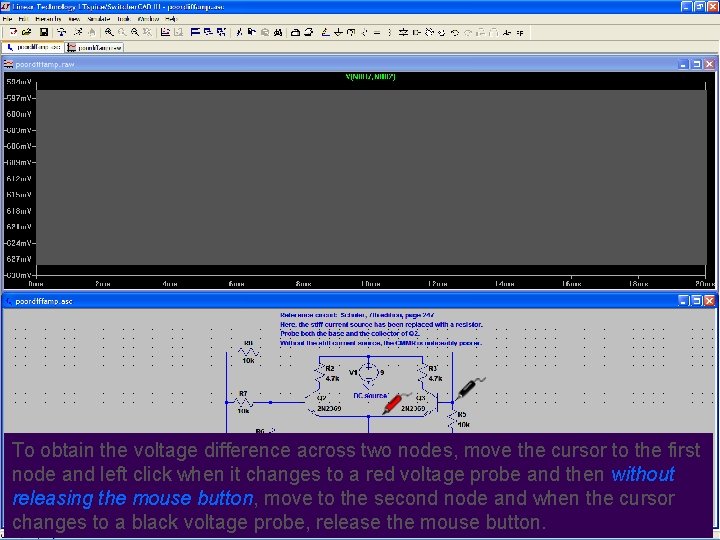Minimize the poordiffamp.asc schematic window

683,301
